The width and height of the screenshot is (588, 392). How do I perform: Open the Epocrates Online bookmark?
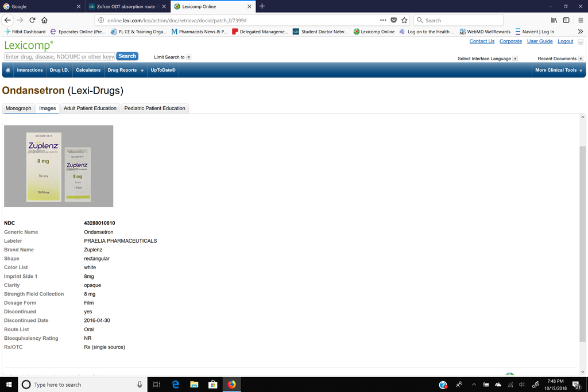78,32
